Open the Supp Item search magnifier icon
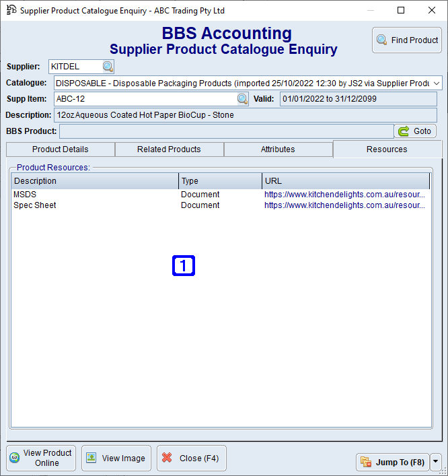The image size is (448, 476). [x=242, y=99]
